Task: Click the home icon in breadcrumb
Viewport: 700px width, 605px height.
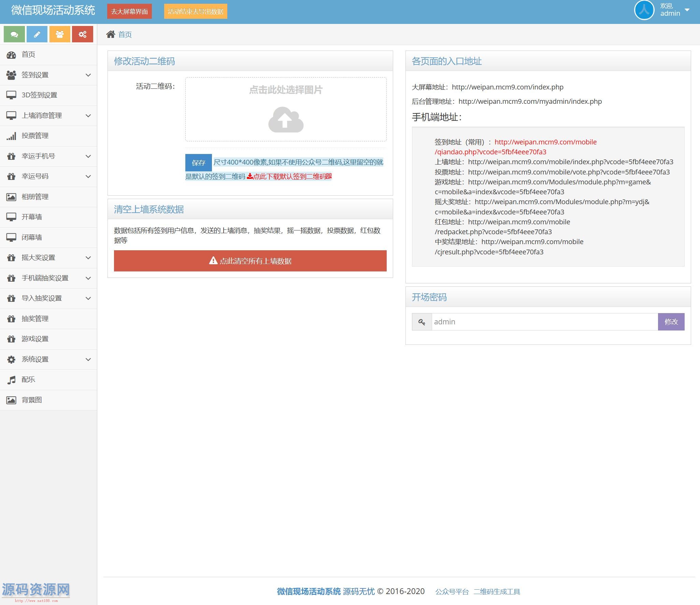Action: click(111, 34)
